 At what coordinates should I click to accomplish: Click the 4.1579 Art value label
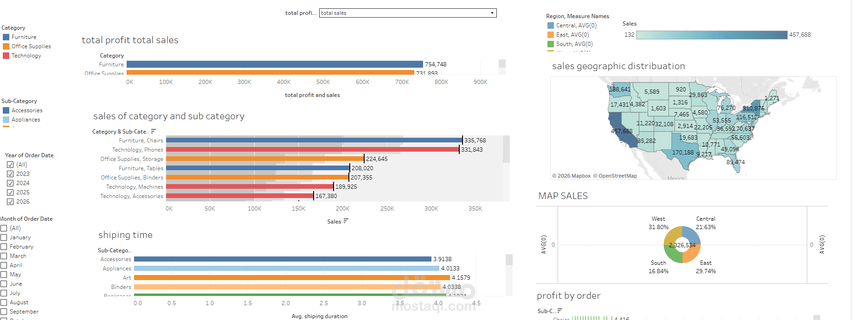point(461,278)
